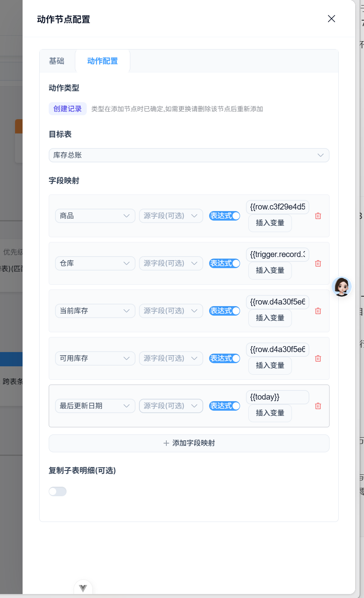The height and width of the screenshot is (598, 364).
Task: Click the 创建记录 action type tag
Action: point(68,109)
